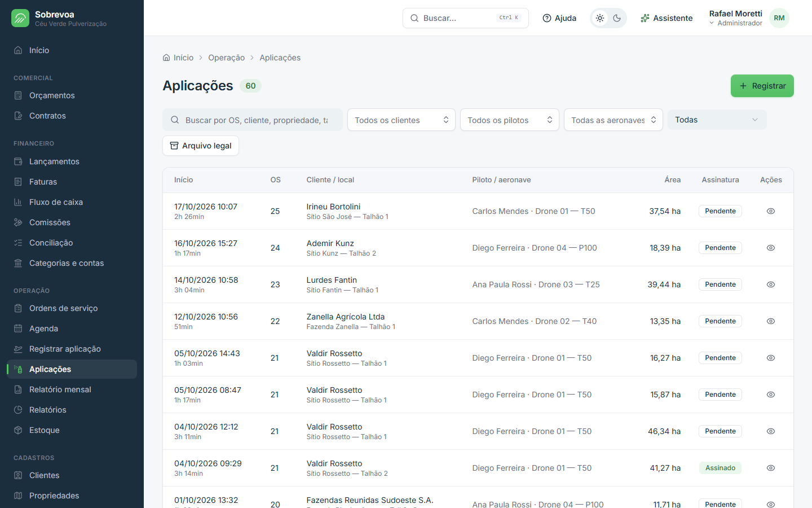
Task: Switch to dark mode moon toggle
Action: [x=617, y=18]
